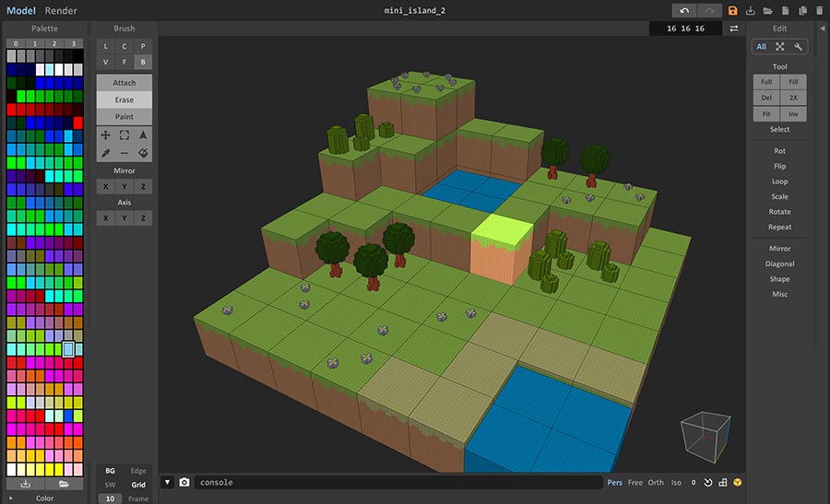Click the Erase brush mode button
This screenshot has width=830, height=504.
pos(124,100)
